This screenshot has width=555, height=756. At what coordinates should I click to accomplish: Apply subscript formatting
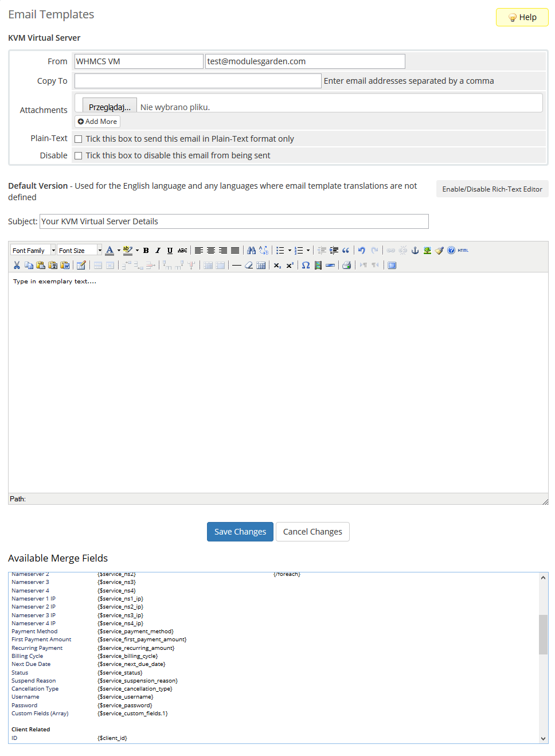click(277, 265)
